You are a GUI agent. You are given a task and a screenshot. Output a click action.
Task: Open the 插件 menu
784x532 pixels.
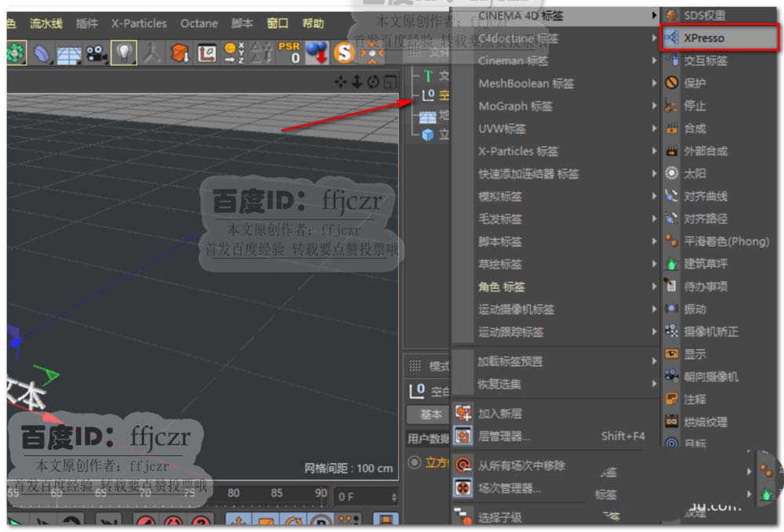click(x=86, y=24)
